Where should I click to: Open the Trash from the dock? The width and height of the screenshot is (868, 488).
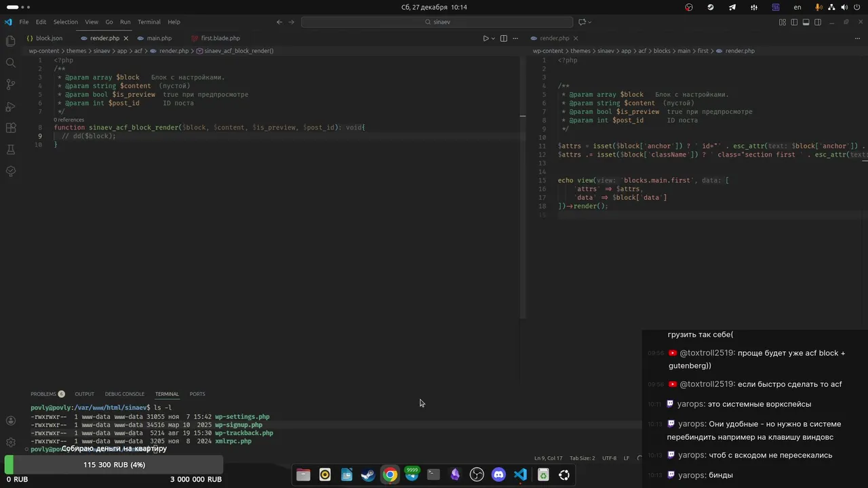click(543, 475)
